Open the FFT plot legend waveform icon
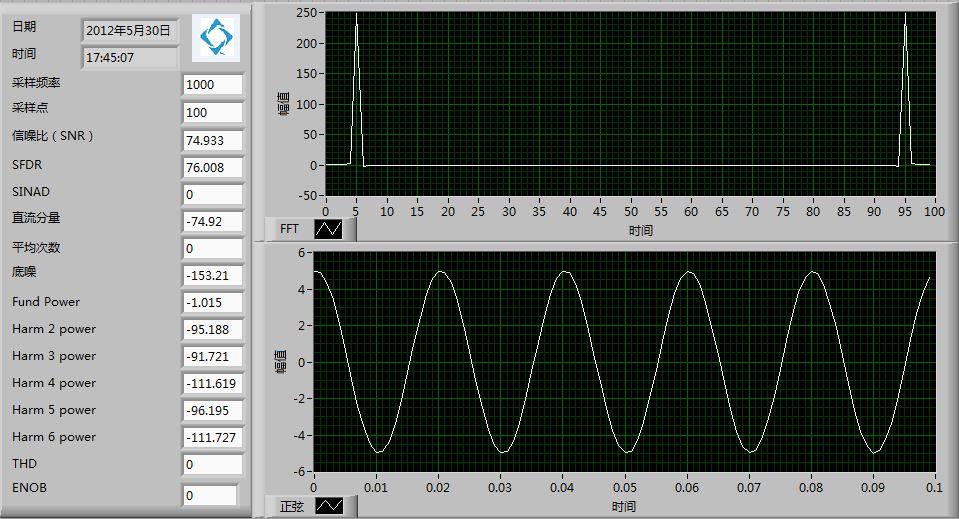 (328, 229)
